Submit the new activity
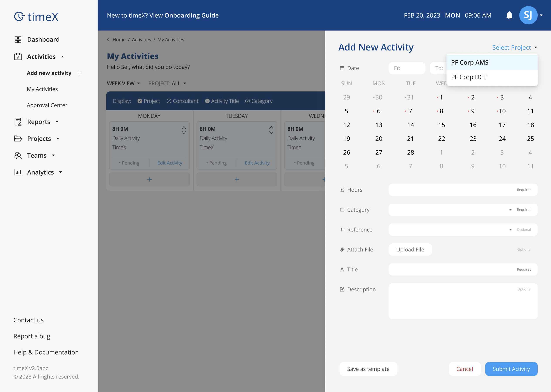The width and height of the screenshot is (551, 392). click(511, 369)
